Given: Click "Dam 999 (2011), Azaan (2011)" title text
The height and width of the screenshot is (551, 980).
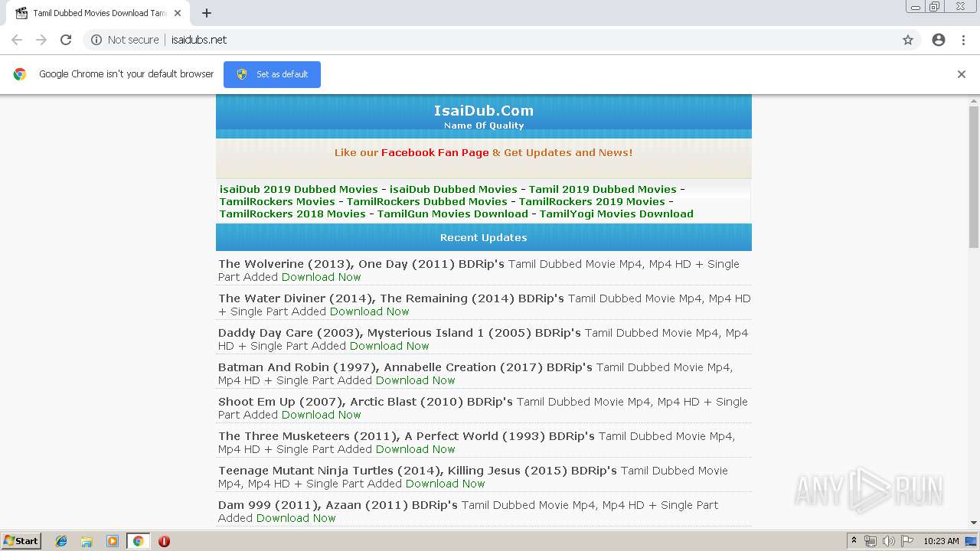Looking at the screenshot, I should [x=313, y=505].
